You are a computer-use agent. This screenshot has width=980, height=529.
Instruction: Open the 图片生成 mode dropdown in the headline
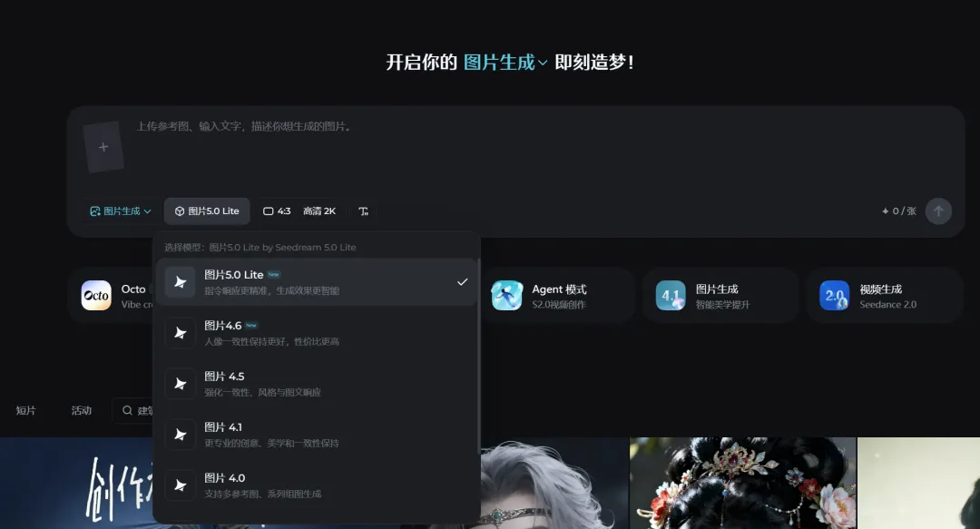[505, 62]
